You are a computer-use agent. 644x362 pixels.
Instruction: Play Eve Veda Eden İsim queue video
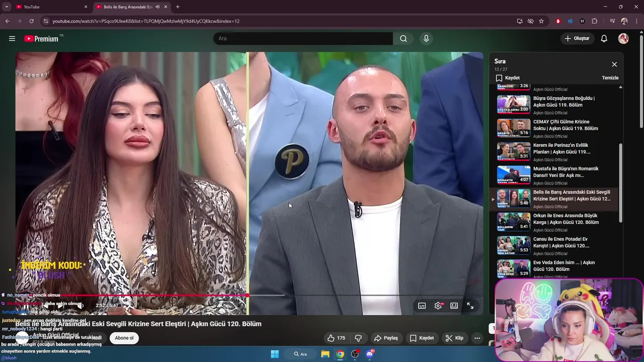tap(555, 268)
